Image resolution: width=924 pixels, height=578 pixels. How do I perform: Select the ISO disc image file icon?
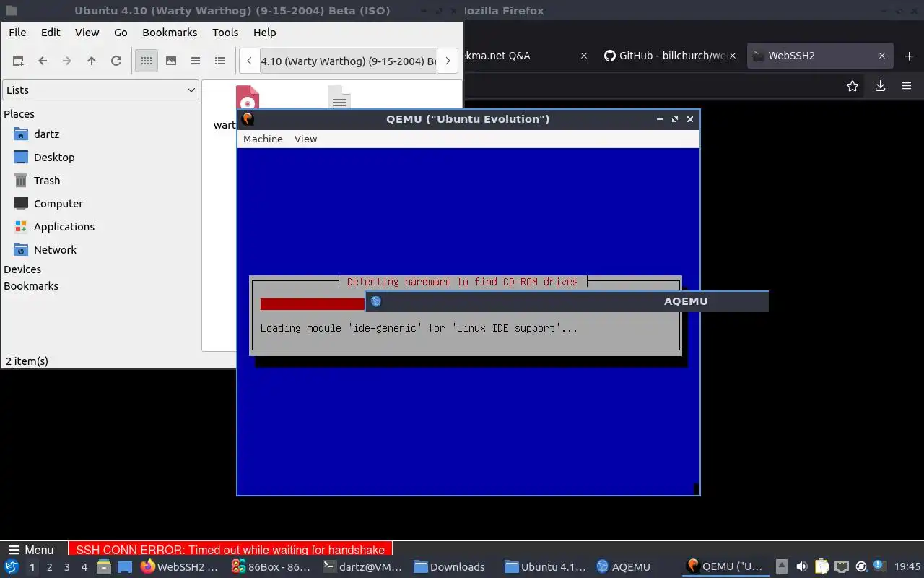coord(248,98)
